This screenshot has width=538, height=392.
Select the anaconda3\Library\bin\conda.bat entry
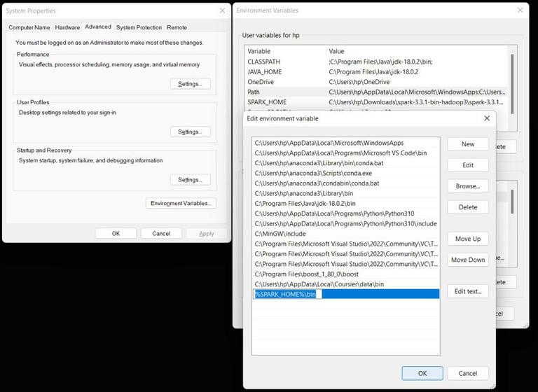(346, 163)
